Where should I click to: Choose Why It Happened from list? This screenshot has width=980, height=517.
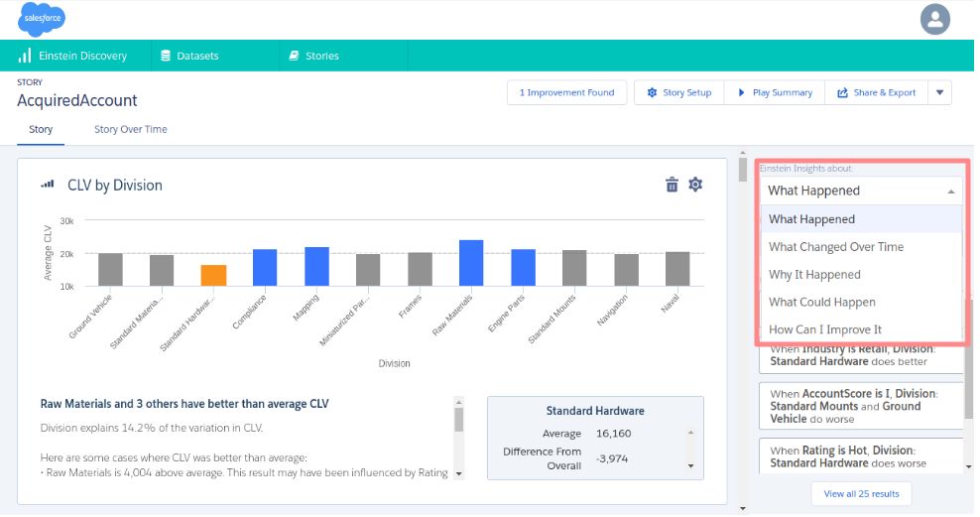point(814,275)
